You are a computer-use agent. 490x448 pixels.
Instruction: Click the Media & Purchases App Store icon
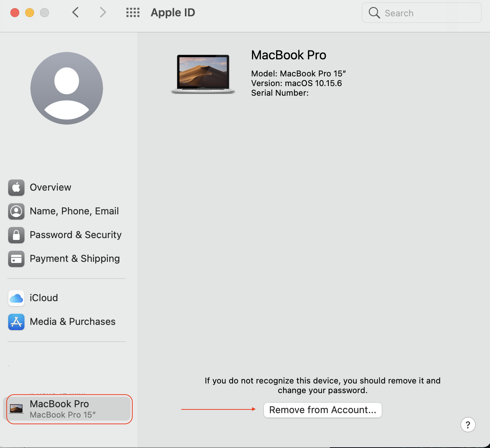(x=16, y=322)
